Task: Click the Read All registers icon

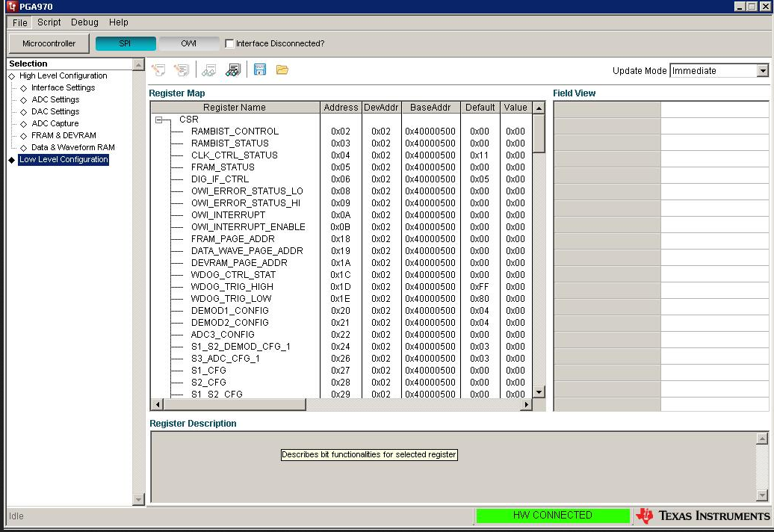Action: (x=232, y=70)
